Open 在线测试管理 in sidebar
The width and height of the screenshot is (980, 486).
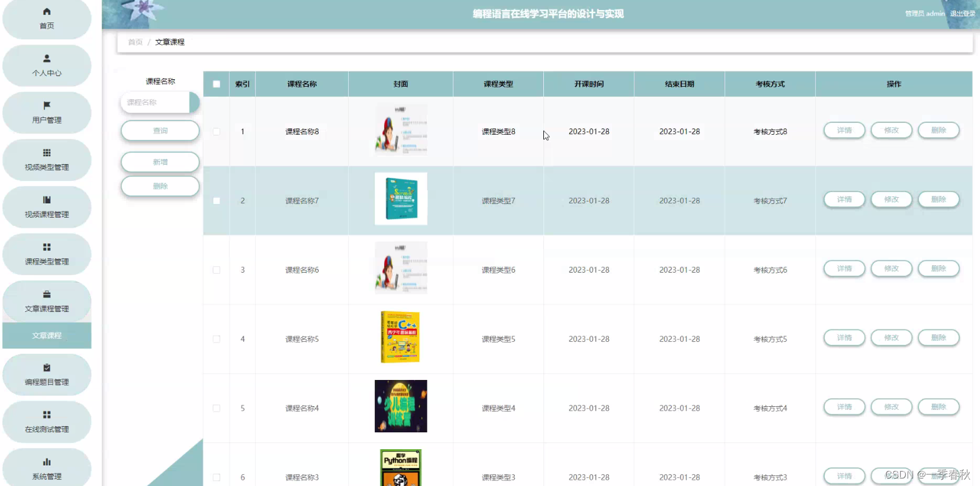coord(47,422)
